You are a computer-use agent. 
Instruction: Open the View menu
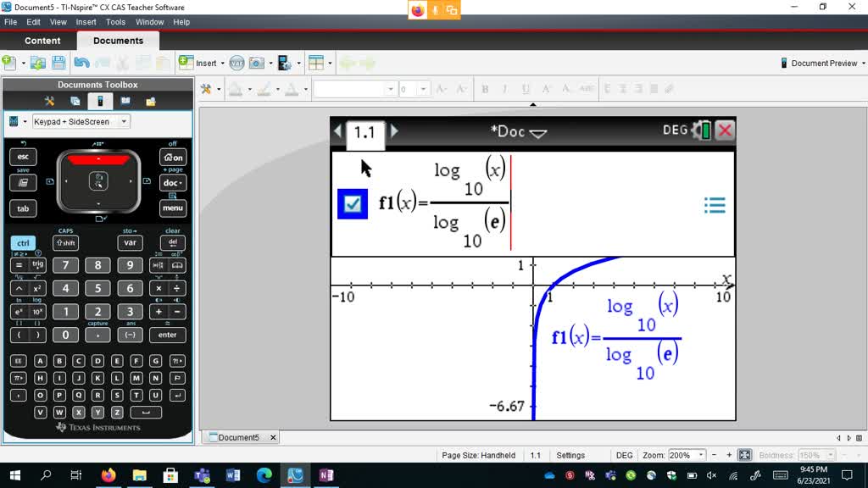pyautogui.click(x=58, y=22)
